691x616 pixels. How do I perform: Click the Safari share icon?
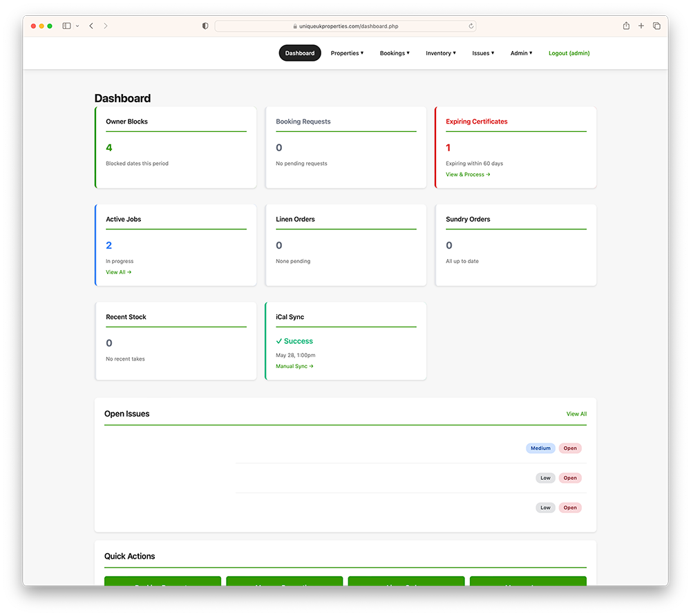(x=626, y=26)
